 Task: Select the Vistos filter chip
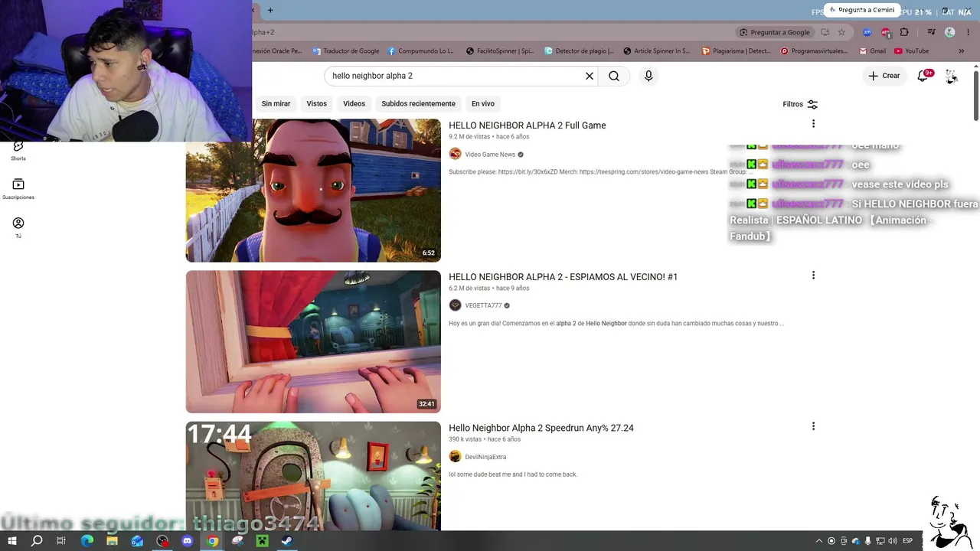coord(316,103)
